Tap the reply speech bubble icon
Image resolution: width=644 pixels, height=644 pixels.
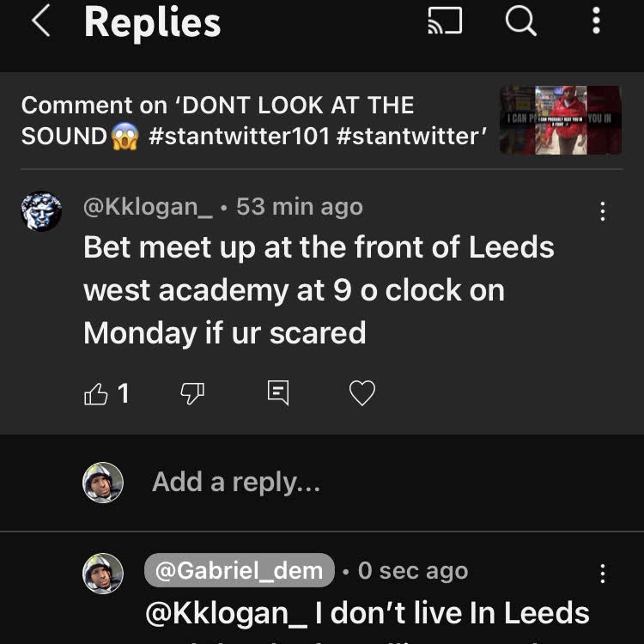(277, 394)
